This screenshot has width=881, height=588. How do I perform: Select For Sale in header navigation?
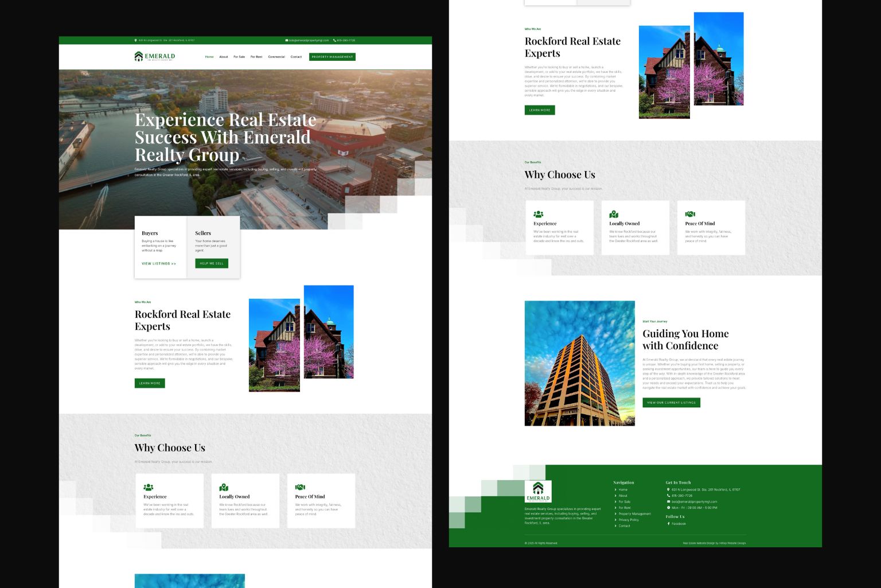239,57
